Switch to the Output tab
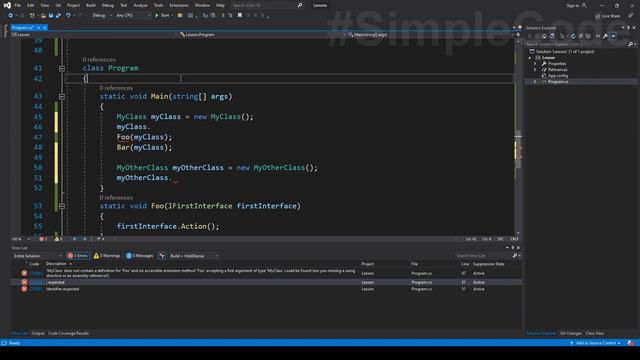Viewport: 640px width, 360px height. point(38,333)
